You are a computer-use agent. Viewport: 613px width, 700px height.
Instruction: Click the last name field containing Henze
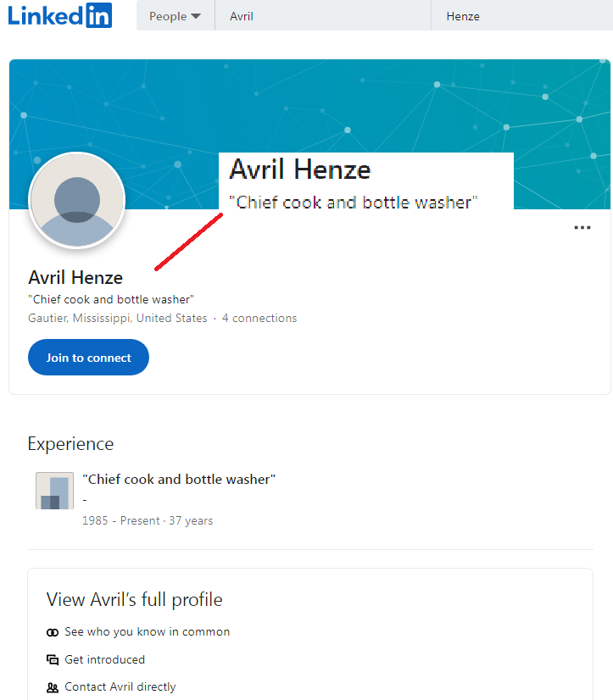(521, 15)
